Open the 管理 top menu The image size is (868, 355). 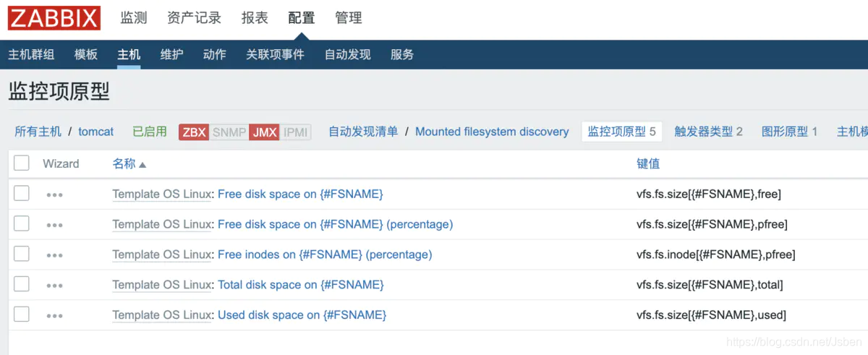(349, 18)
